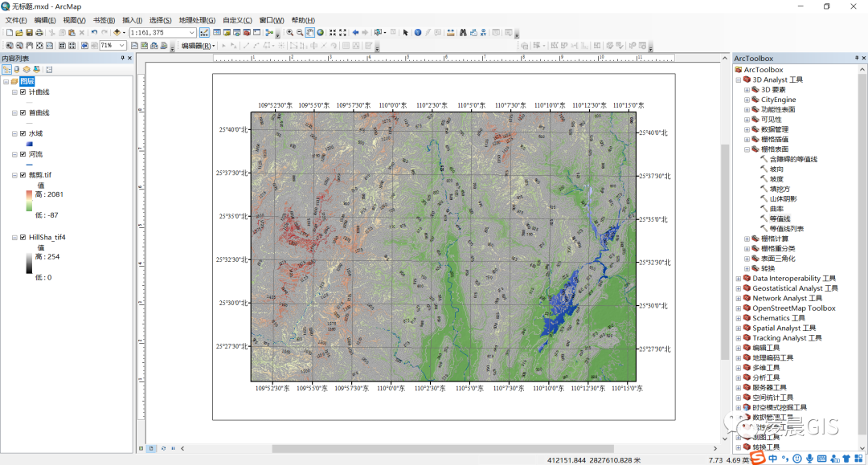Click the 水域 blue fill symbol
This screenshot has height=465, width=868.
pyautogui.click(x=30, y=144)
